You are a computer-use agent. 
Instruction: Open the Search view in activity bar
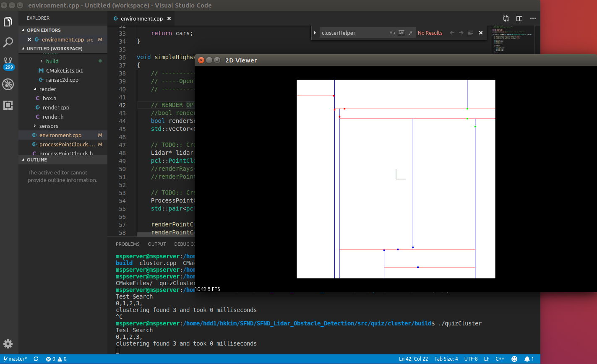[8, 42]
